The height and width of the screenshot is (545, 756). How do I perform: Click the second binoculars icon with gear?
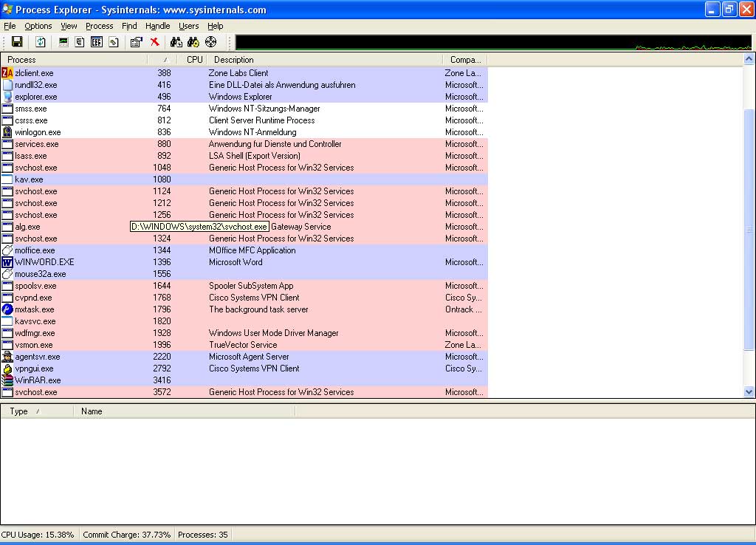tap(193, 42)
